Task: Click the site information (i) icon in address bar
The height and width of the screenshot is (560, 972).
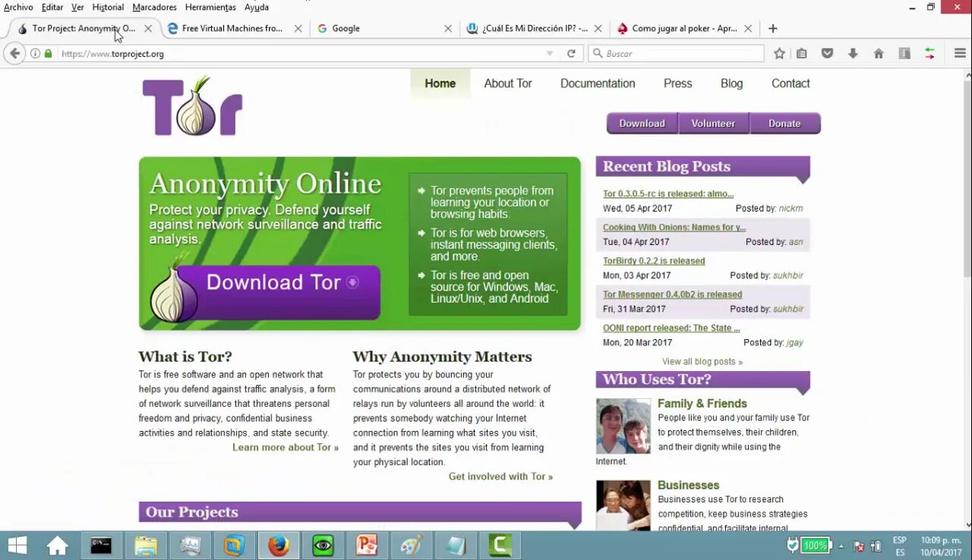Action: point(35,54)
